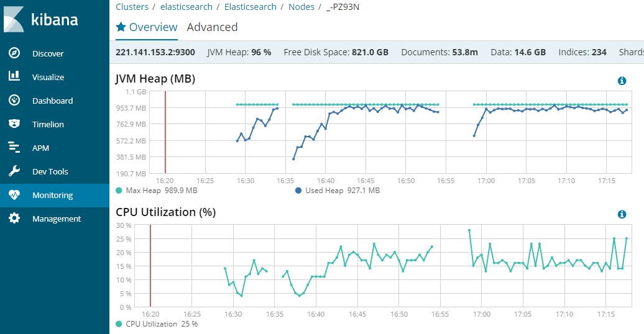
Task: Open Visualize via bar chart icon
Action: (14, 76)
